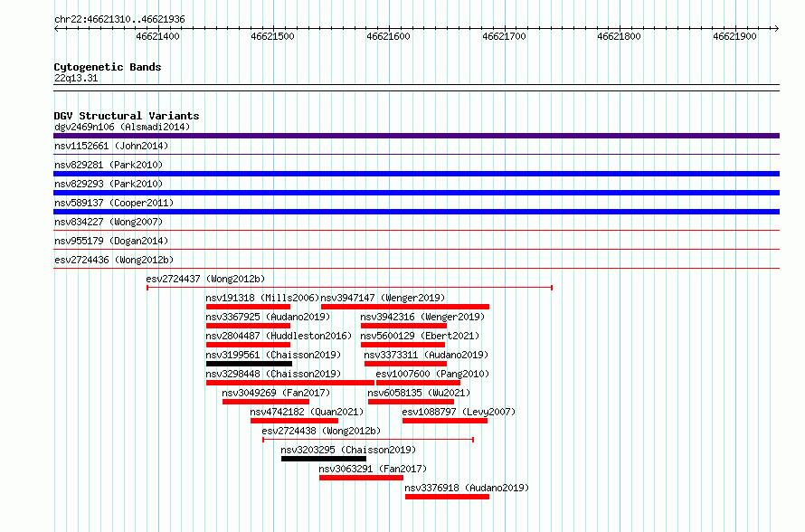Viewport: 805px width, 532px height.
Task: Click the 46621600 ruler position label
Action: click(x=389, y=36)
